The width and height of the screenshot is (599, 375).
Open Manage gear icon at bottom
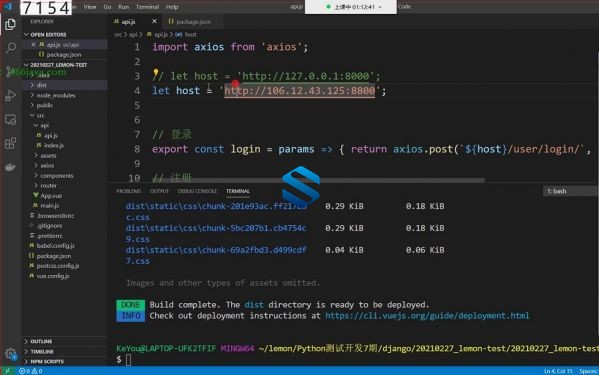[x=11, y=353]
